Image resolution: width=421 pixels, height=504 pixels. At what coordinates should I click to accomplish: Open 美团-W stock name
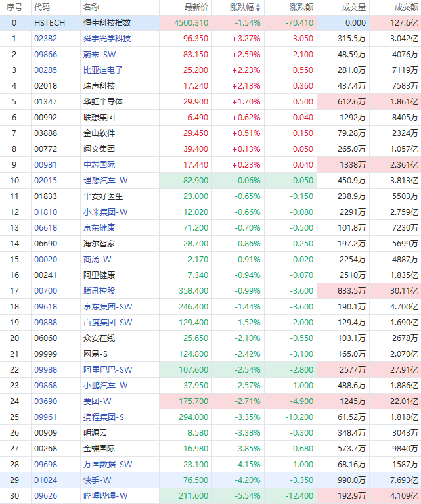coord(97,401)
